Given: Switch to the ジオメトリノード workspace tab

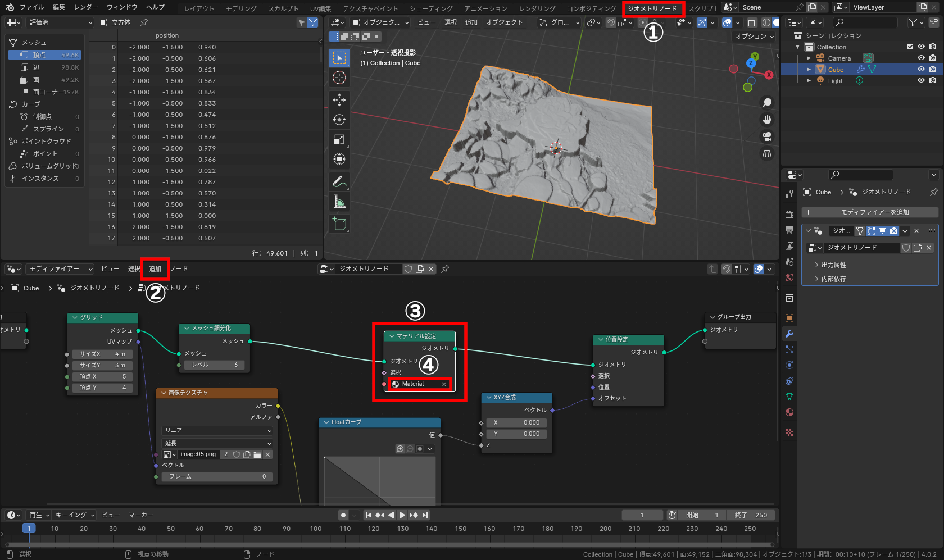Looking at the screenshot, I should pos(652,8).
